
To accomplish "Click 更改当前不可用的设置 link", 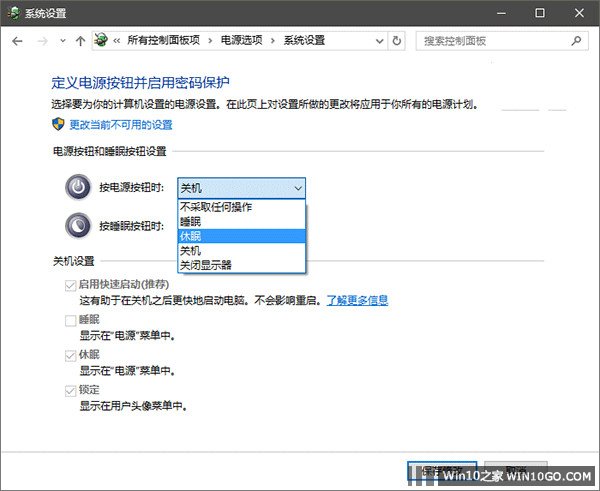I will [x=121, y=125].
